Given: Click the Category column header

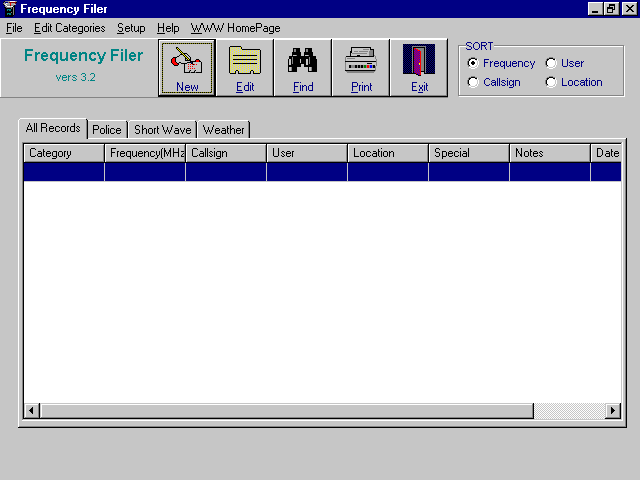Looking at the screenshot, I should tap(64, 153).
